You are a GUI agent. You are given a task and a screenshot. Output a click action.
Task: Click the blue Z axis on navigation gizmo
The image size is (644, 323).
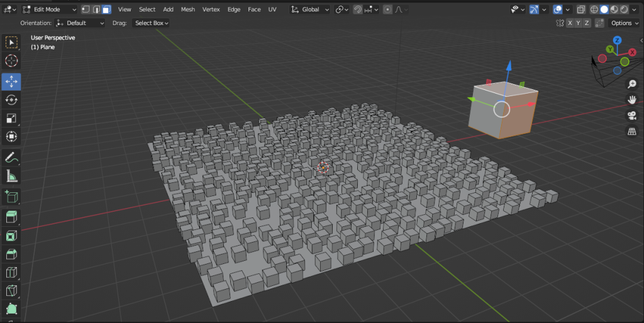pyautogui.click(x=618, y=40)
